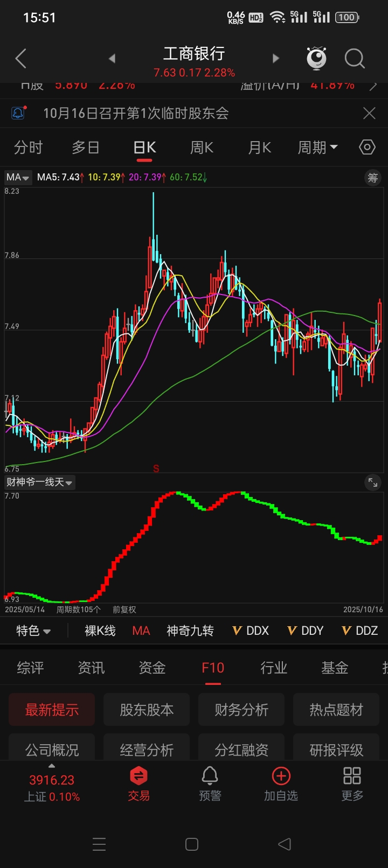Open the search magnifier icon

coord(355,58)
